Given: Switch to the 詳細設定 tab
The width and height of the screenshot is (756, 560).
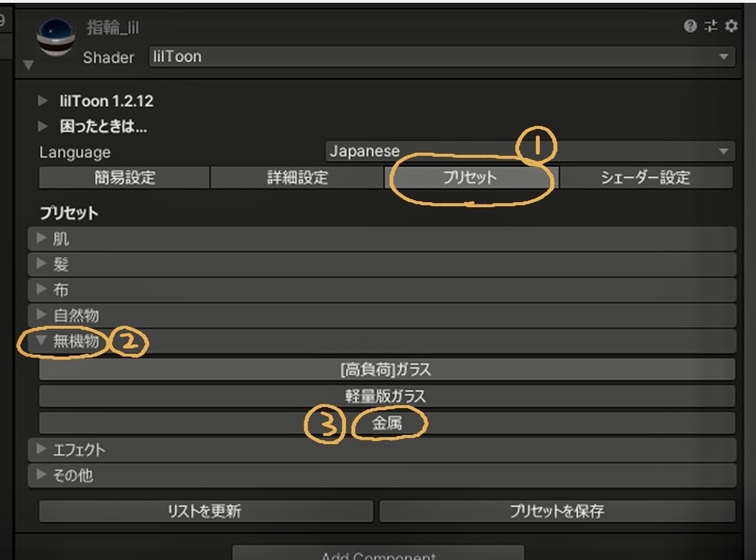Looking at the screenshot, I should coord(297,177).
